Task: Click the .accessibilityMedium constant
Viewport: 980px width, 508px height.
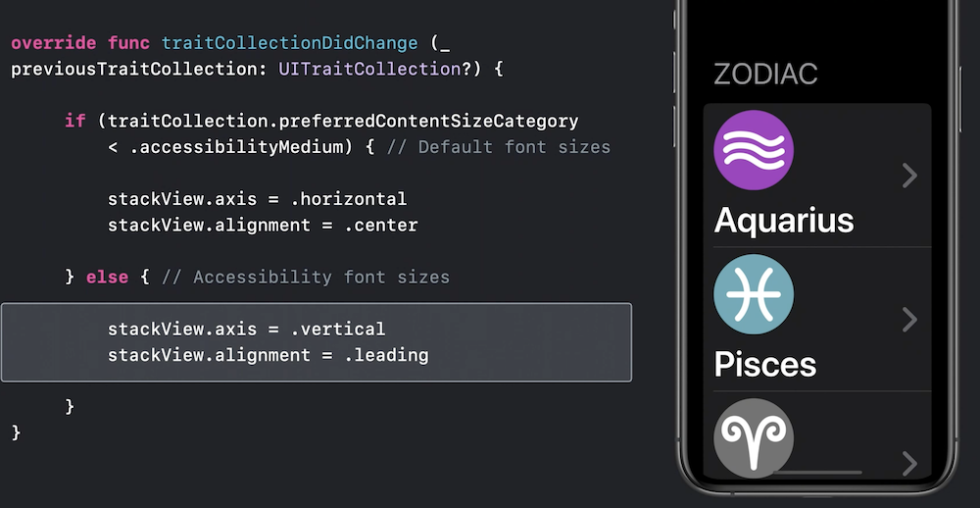Action: point(237,147)
